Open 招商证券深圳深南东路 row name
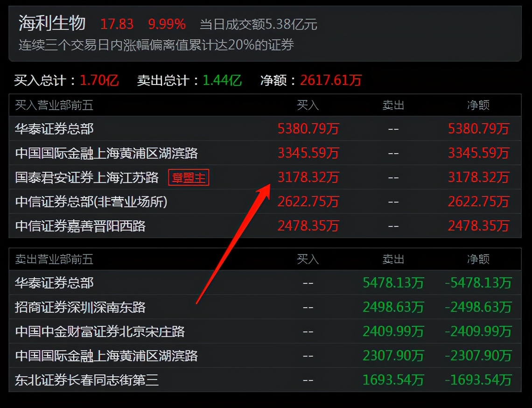Viewport: 532px width, 408px height. [80, 308]
